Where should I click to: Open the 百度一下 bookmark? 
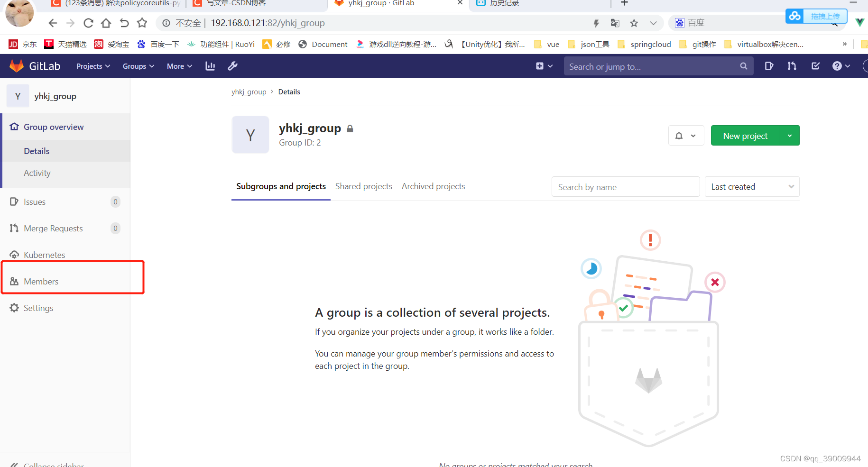point(158,44)
